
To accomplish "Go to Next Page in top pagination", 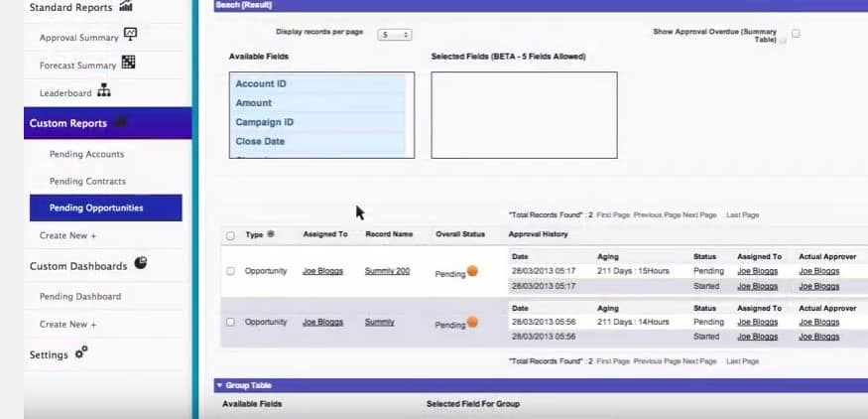I will click(x=698, y=214).
